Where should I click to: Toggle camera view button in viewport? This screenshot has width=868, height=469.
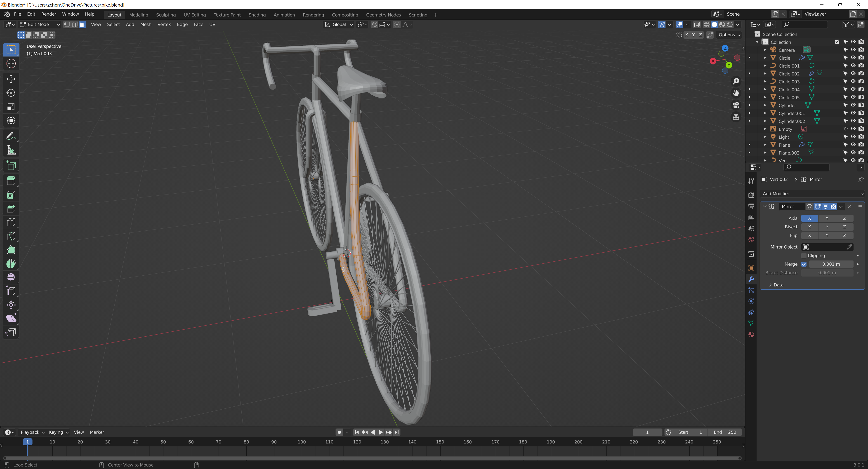coord(736,105)
